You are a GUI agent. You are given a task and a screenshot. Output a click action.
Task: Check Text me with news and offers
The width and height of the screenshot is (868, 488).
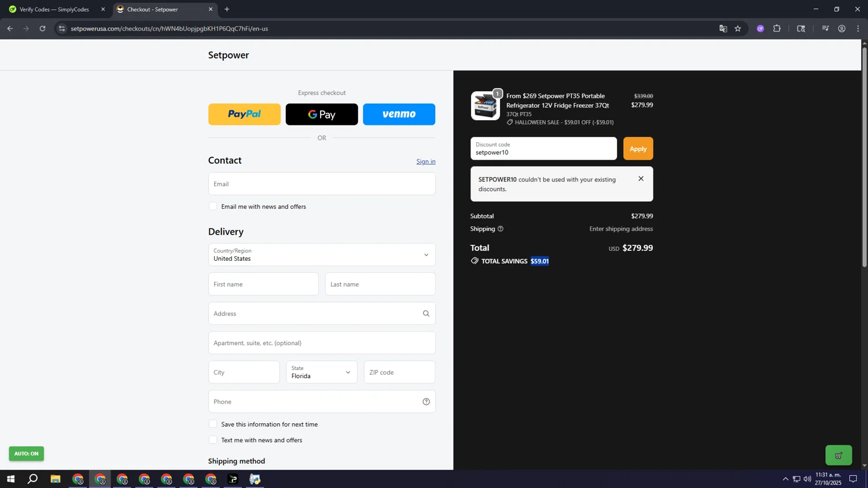[x=213, y=440]
